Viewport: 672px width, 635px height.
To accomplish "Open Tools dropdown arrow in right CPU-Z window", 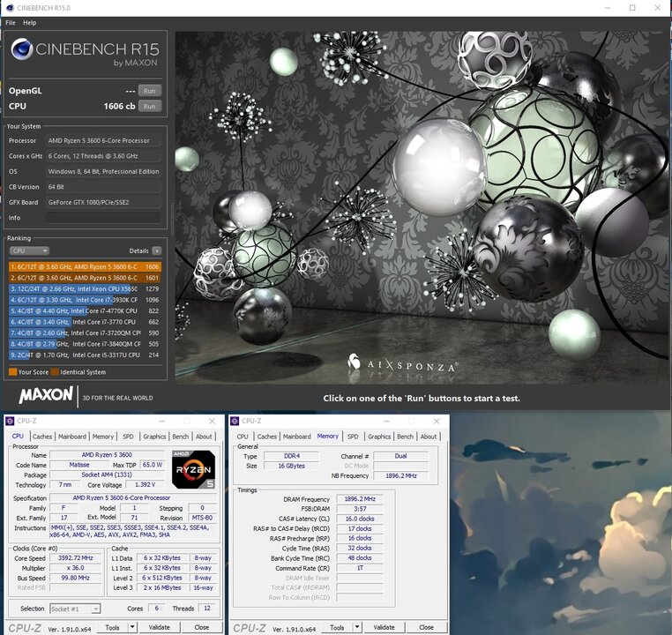I will click(357, 627).
